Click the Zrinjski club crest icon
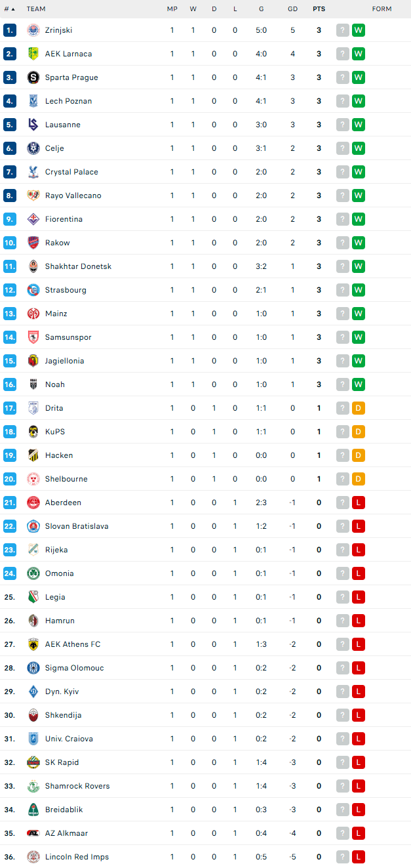Screen dimensions: 411x868 click(x=33, y=30)
